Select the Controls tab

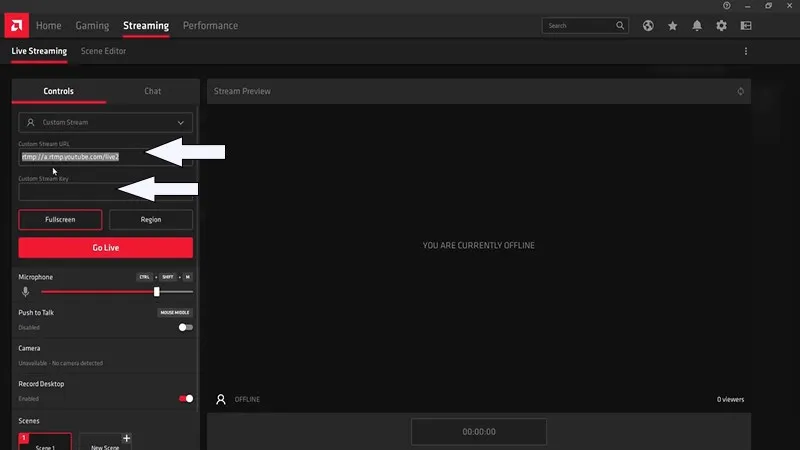coord(59,91)
